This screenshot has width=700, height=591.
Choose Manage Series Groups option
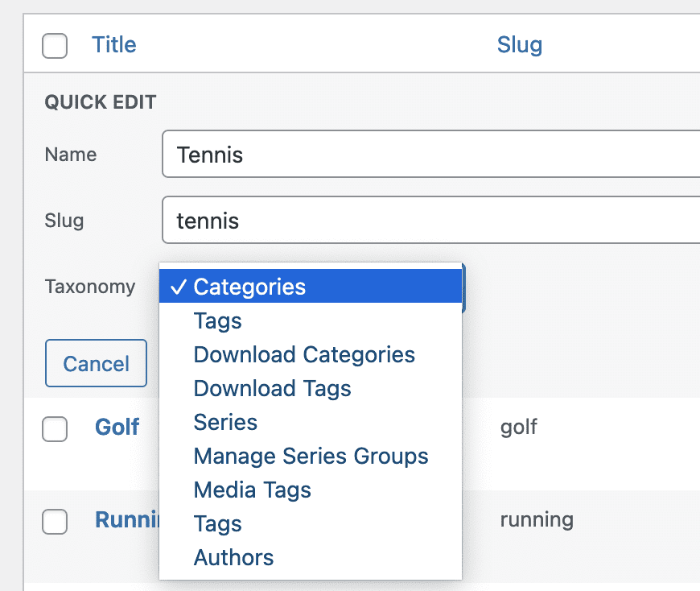pos(311,456)
